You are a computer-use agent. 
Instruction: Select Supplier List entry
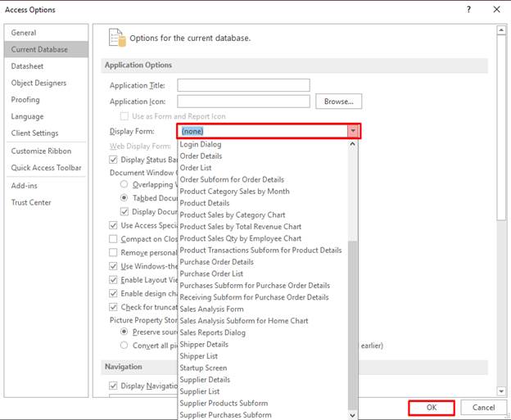pos(263,391)
